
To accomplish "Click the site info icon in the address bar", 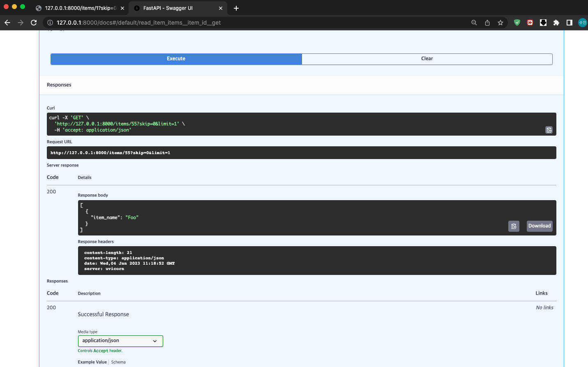I will [50, 23].
